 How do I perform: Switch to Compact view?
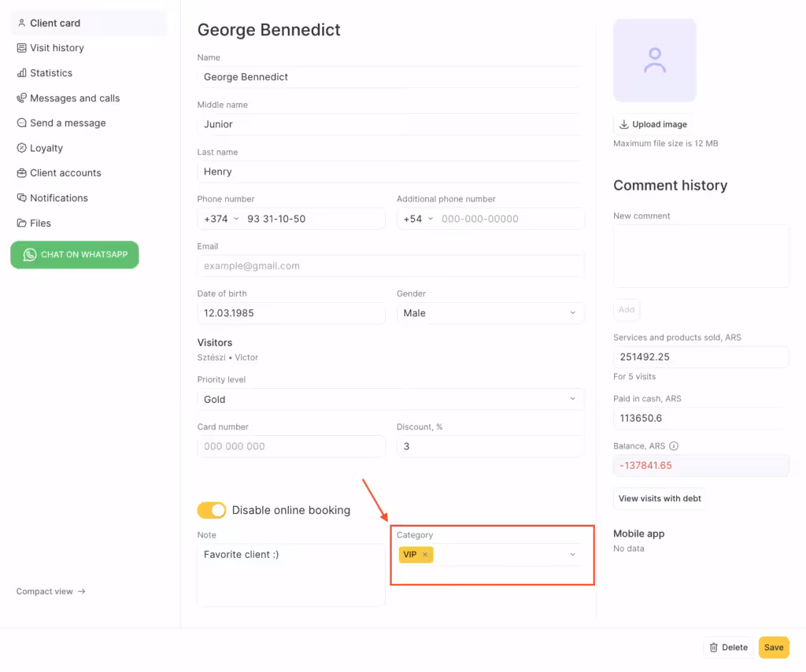click(50, 592)
